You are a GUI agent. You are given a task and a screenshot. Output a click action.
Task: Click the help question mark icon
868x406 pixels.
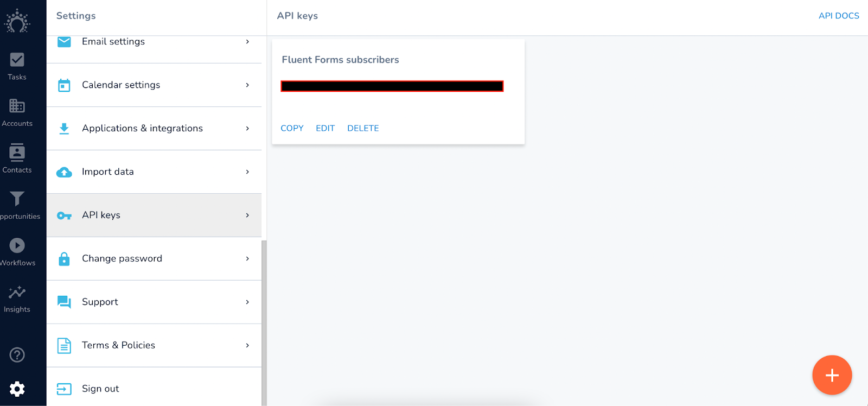point(17,355)
